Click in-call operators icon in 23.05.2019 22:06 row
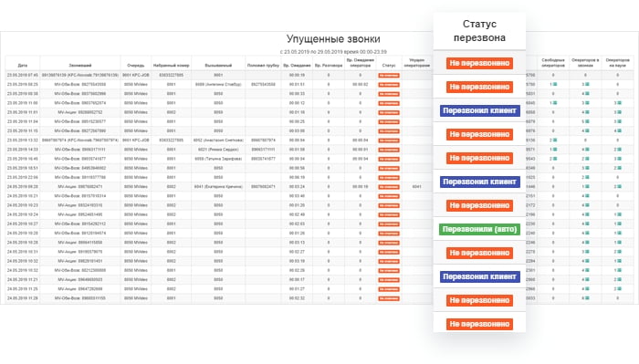Viewport: 639px width, 364px height. [587, 177]
